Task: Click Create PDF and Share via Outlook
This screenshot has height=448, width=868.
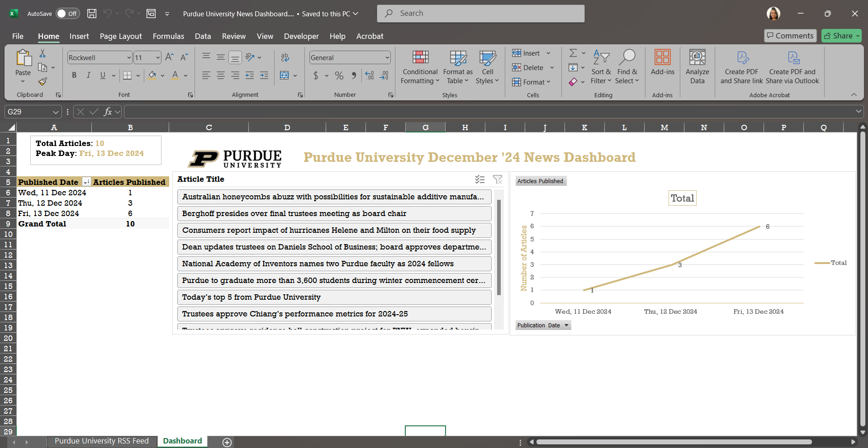Action: (x=792, y=66)
